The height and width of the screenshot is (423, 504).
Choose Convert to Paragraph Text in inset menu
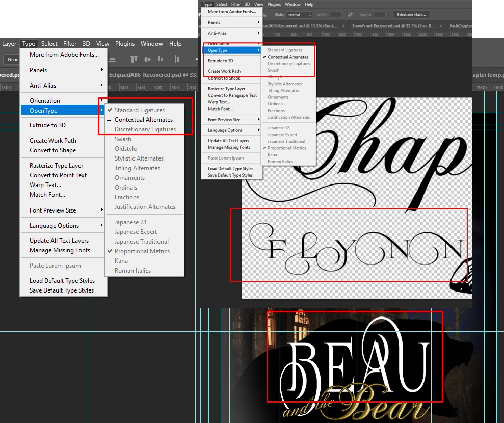[x=232, y=95]
